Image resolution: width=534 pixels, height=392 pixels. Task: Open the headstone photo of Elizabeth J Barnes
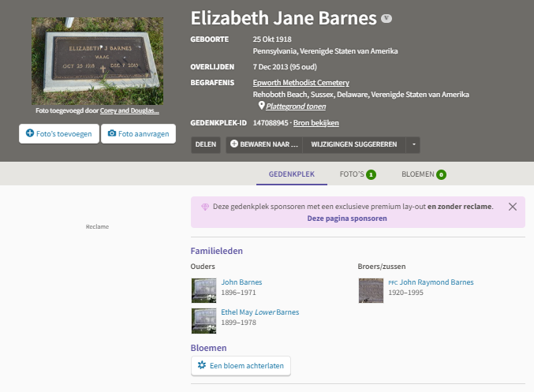pyautogui.click(x=97, y=61)
